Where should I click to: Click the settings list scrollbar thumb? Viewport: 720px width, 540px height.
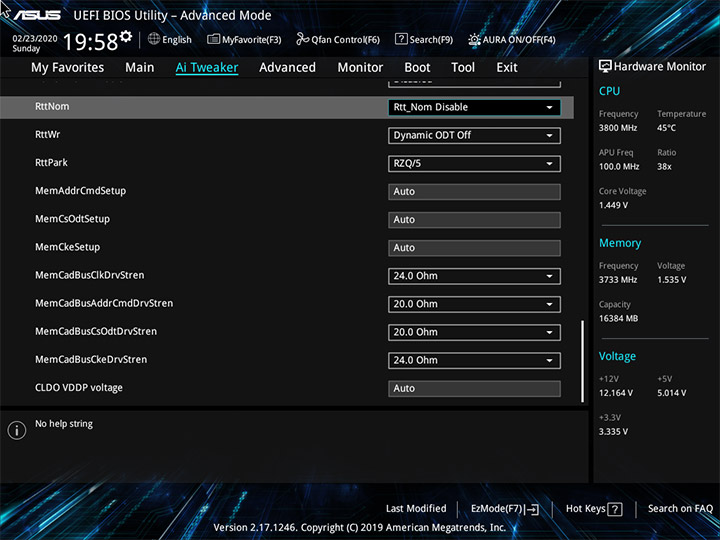[x=582, y=361]
